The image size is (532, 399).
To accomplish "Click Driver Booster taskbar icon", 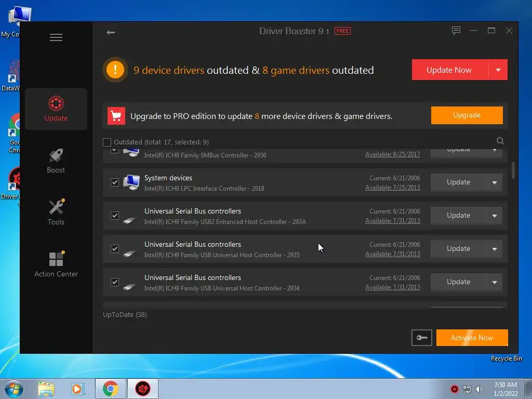I will tap(143, 389).
